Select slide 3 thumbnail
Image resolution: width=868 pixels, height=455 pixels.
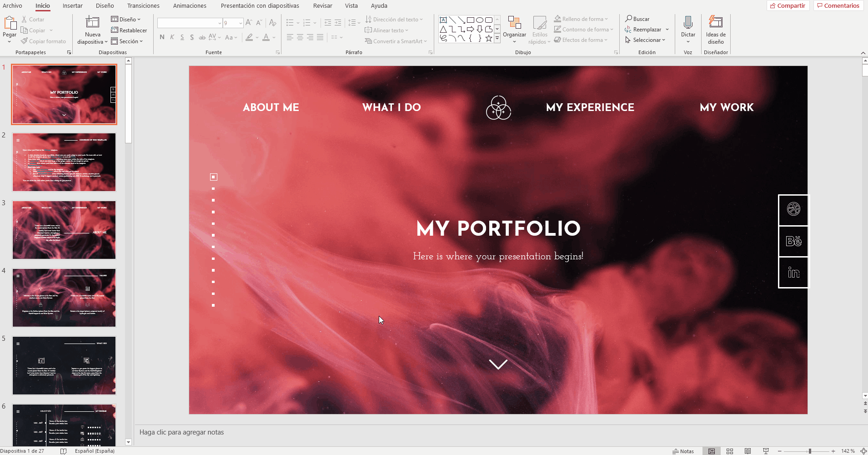(x=64, y=230)
